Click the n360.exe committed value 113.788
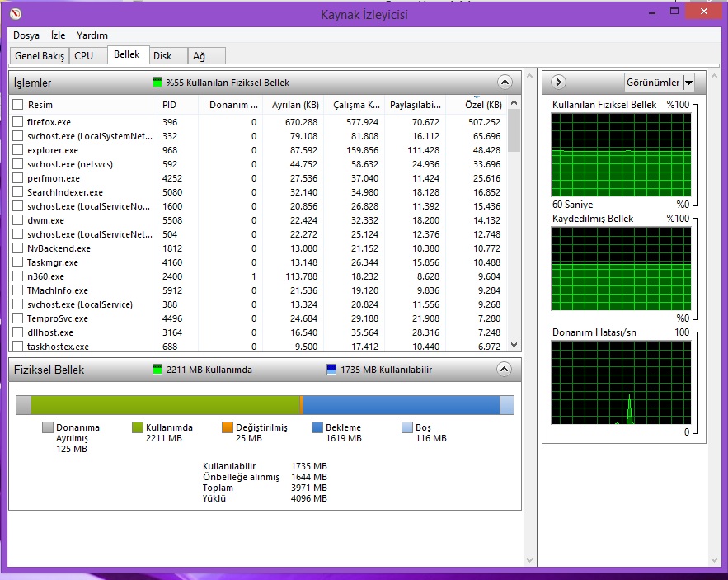This screenshot has height=580, width=728. (301, 276)
